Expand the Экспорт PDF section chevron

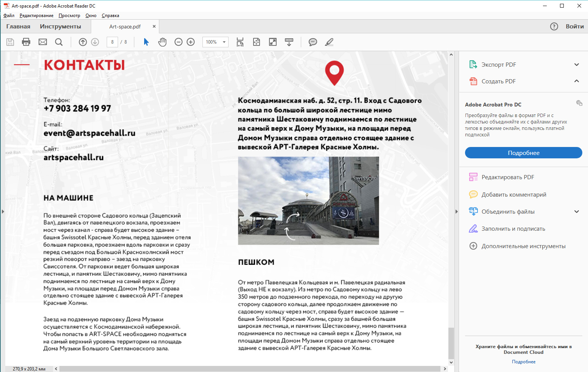(x=577, y=64)
